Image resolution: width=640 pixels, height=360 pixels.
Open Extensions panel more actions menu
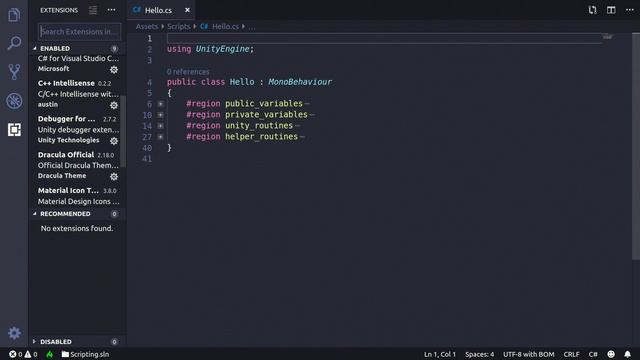point(111,10)
